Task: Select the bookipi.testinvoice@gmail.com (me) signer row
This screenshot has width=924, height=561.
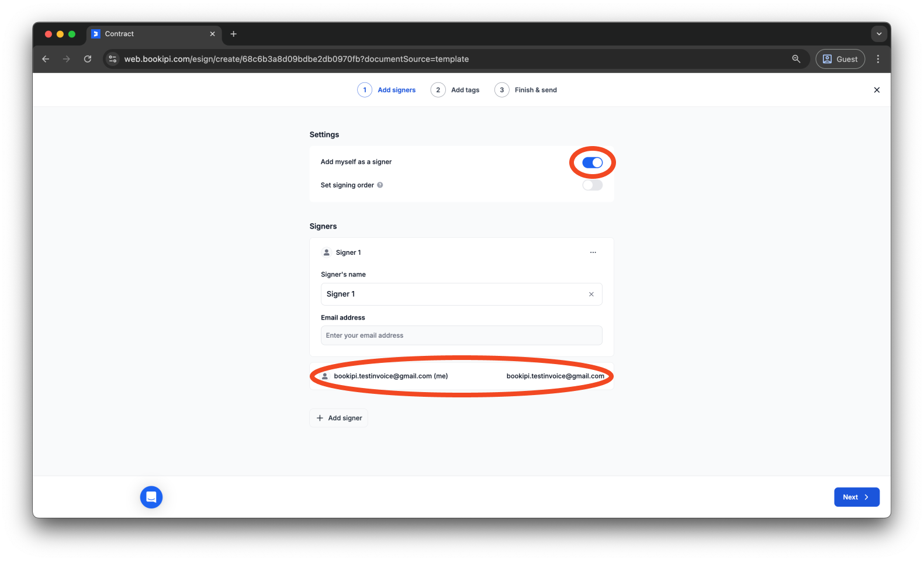Action: pos(461,376)
